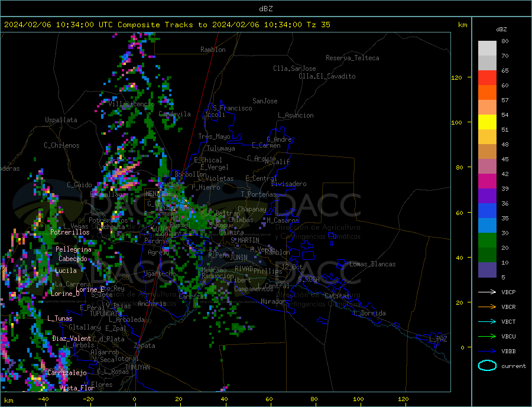Image resolution: width=532 pixels, height=407 pixels.
Task: Click the Lucila map label
Action: point(66,271)
